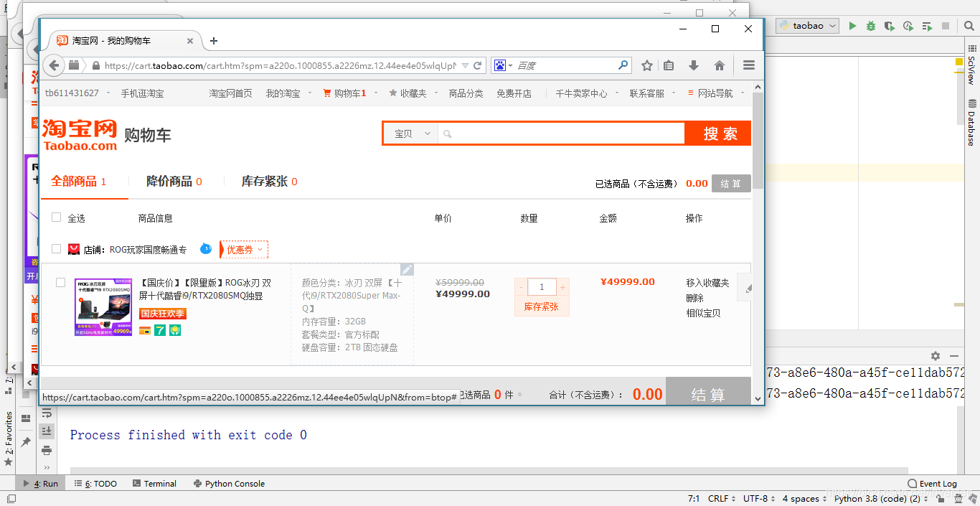This screenshot has width=980, height=506.
Task: Click the pin tab icon in Run panel
Action: pyautogui.click(x=26, y=442)
